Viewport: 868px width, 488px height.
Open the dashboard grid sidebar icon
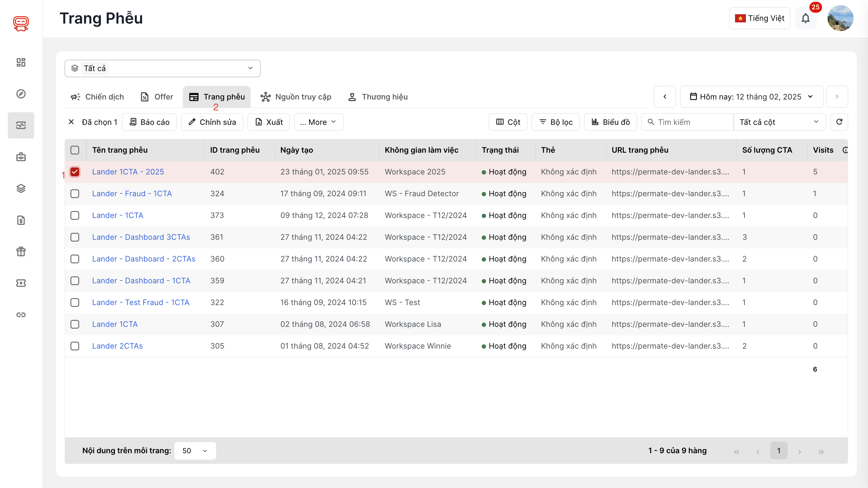tap(21, 62)
